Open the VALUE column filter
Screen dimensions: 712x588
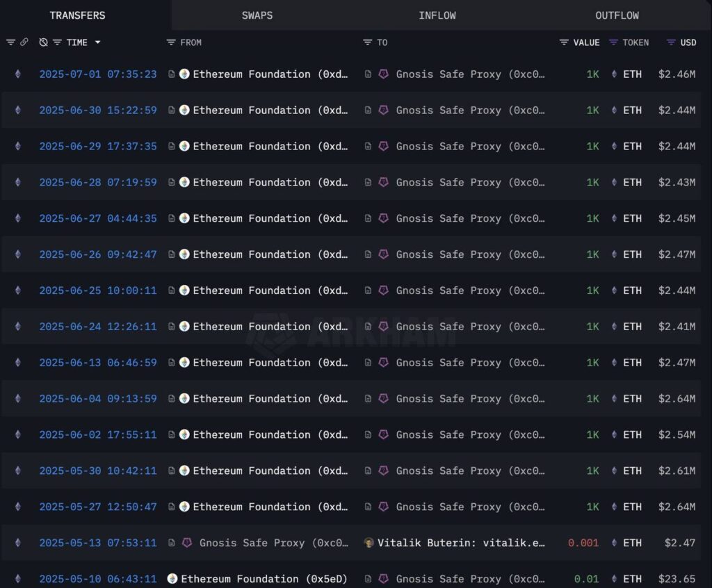coord(564,42)
